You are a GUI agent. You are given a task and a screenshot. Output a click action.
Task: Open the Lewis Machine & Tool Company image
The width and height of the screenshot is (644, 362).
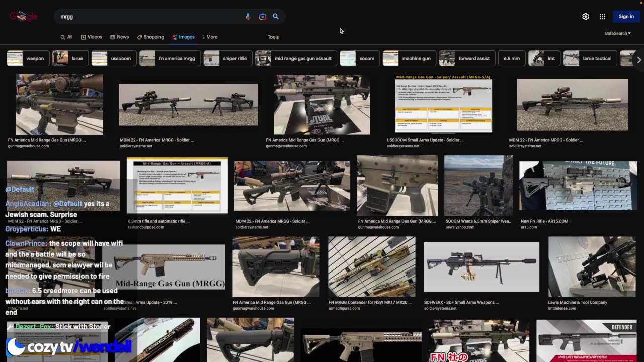592,267
